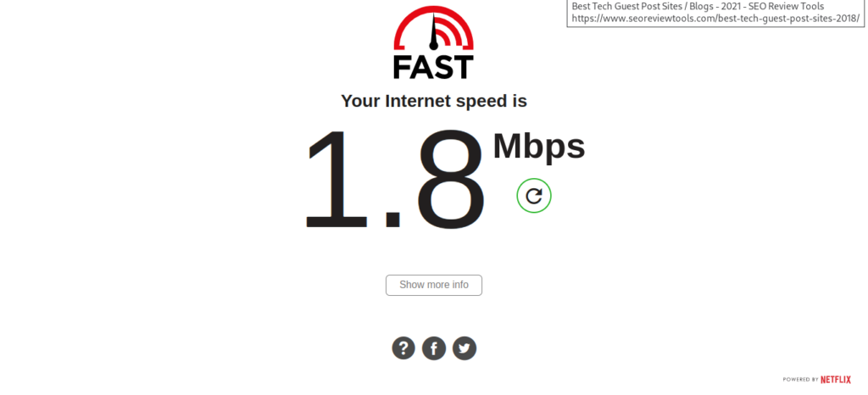Open the help question mark icon

click(x=403, y=348)
